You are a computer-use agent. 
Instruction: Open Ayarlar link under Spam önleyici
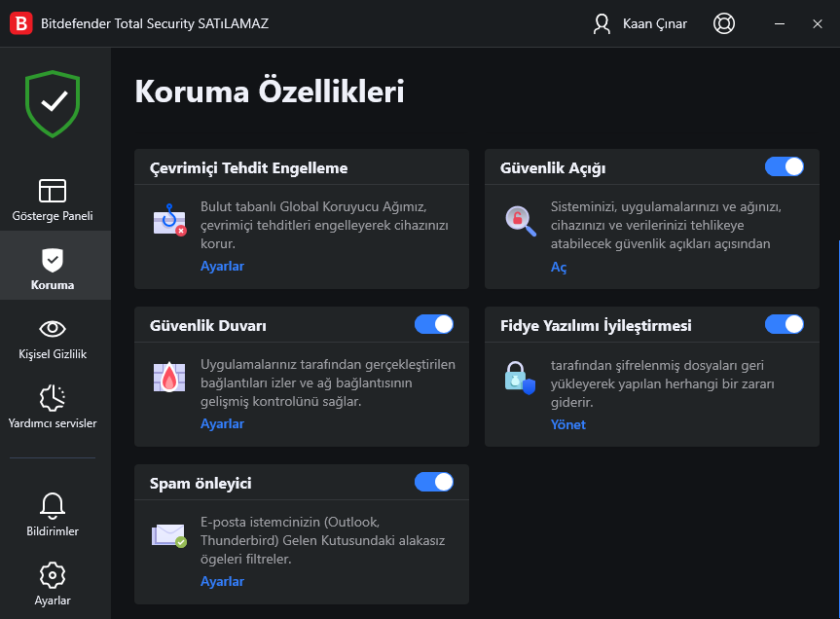tap(222, 581)
